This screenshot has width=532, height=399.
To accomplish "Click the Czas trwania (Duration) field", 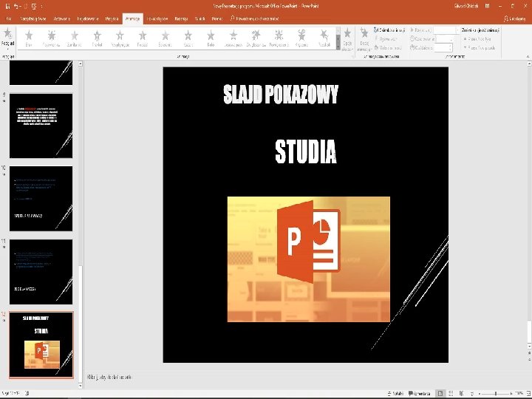I will [445, 39].
